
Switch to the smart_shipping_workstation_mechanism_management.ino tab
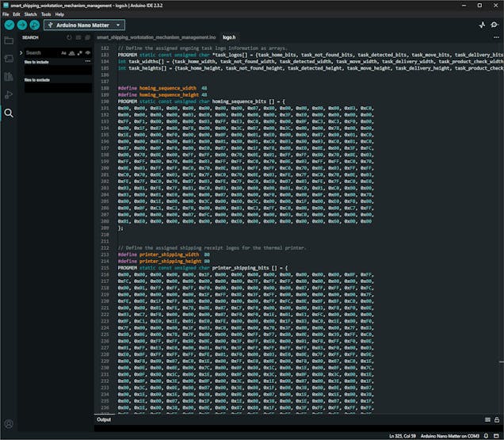(156, 37)
